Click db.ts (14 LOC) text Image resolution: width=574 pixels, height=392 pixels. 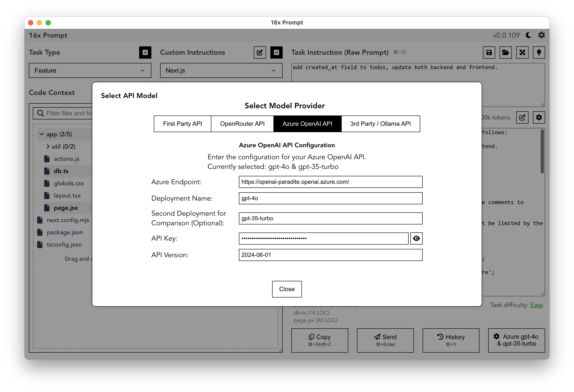pos(311,313)
